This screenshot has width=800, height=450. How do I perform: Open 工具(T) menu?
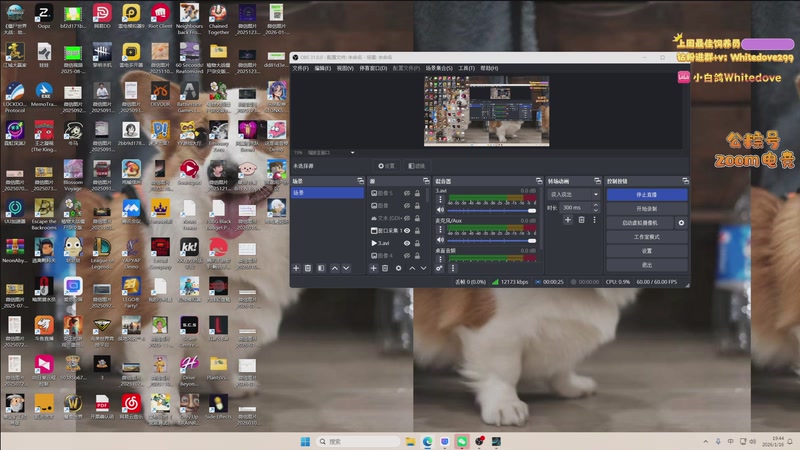[466, 68]
